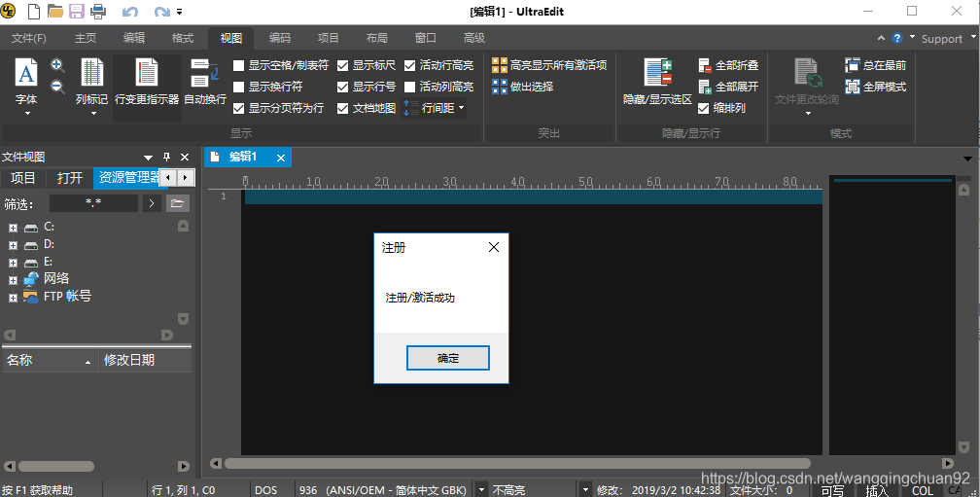
Task: Redo using the curved right arrow
Action: 161,12
